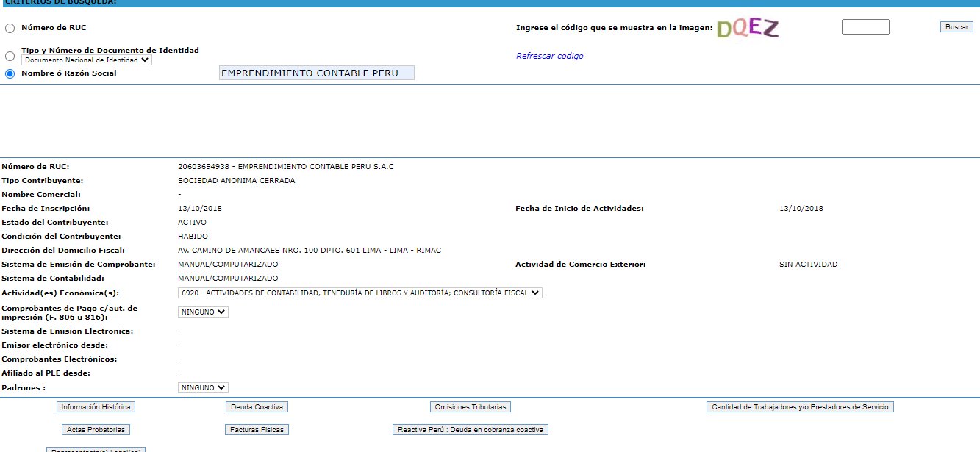Click the Comprobantes Electrónicos label
This screenshot has width=980, height=452.
pos(59,359)
